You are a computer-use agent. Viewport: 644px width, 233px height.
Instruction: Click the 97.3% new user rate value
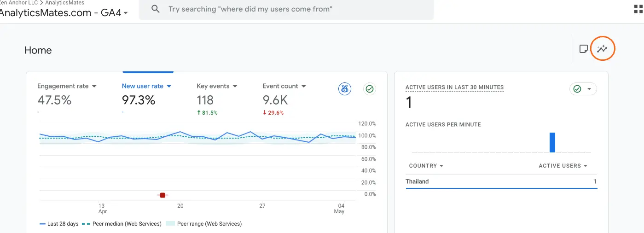(x=139, y=100)
